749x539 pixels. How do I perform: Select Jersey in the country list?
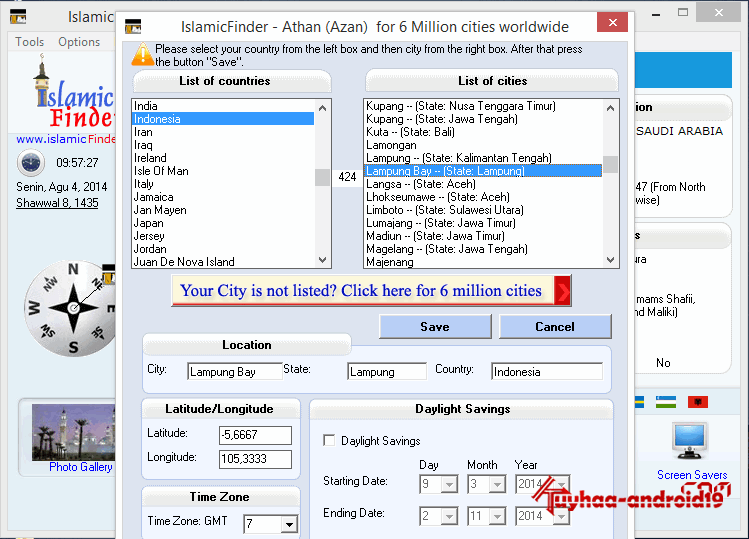click(223, 236)
